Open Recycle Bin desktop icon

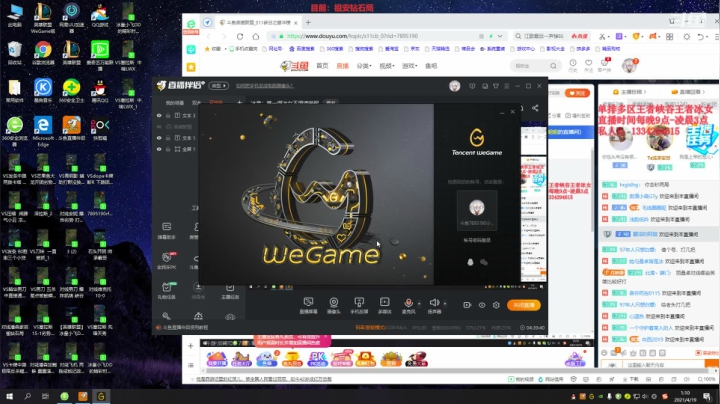(15, 53)
